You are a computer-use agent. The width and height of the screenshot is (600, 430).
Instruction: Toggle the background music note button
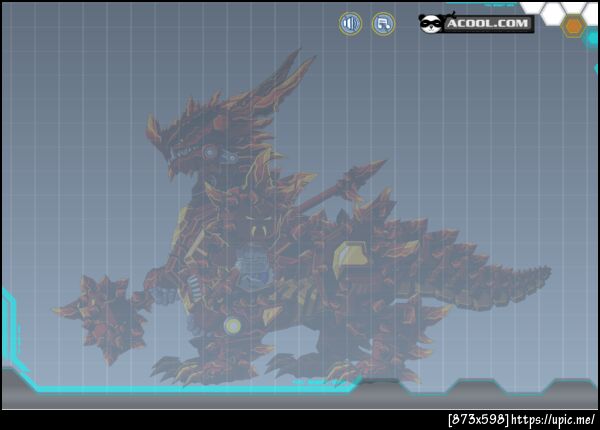(x=383, y=24)
